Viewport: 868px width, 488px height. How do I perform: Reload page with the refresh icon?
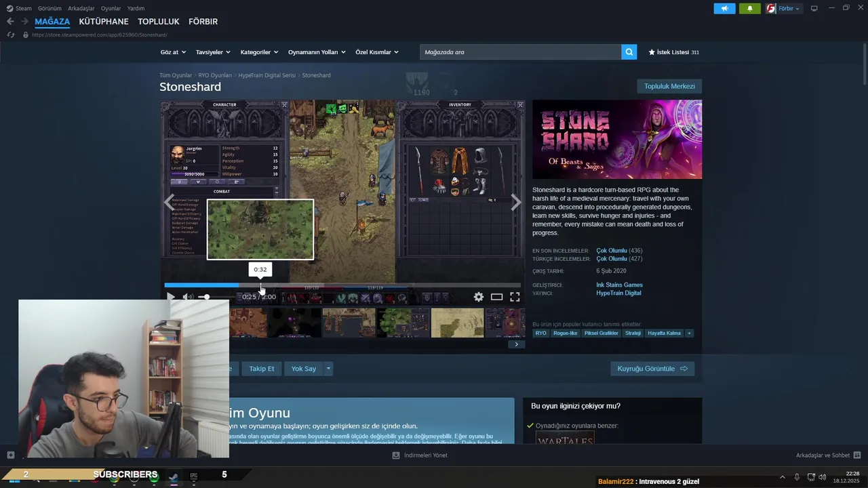[x=10, y=35]
